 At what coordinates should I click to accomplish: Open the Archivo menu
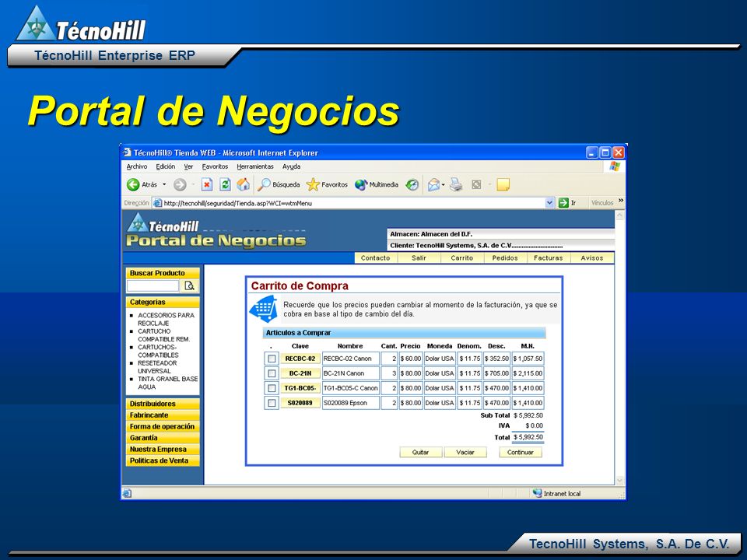[137, 166]
